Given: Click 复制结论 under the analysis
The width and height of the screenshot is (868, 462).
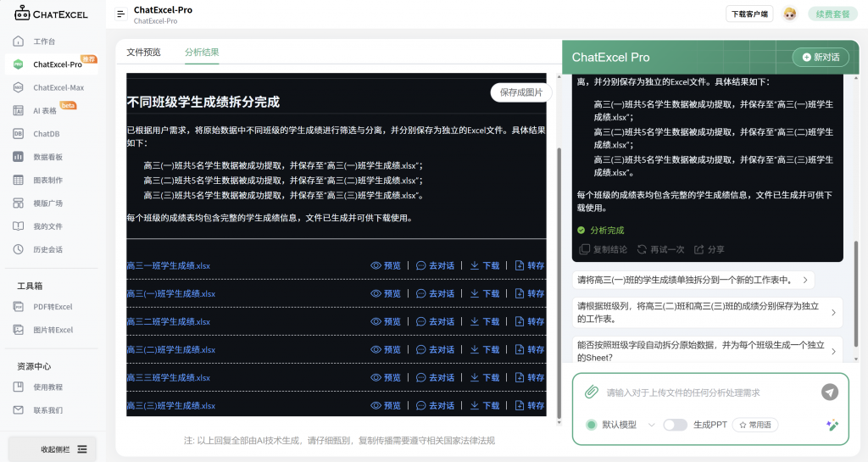Looking at the screenshot, I should click(603, 249).
